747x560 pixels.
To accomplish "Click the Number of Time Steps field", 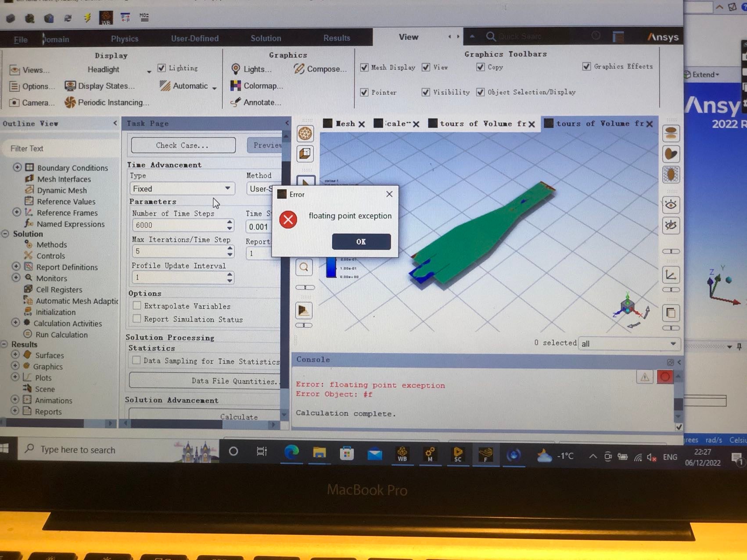I will (x=179, y=225).
